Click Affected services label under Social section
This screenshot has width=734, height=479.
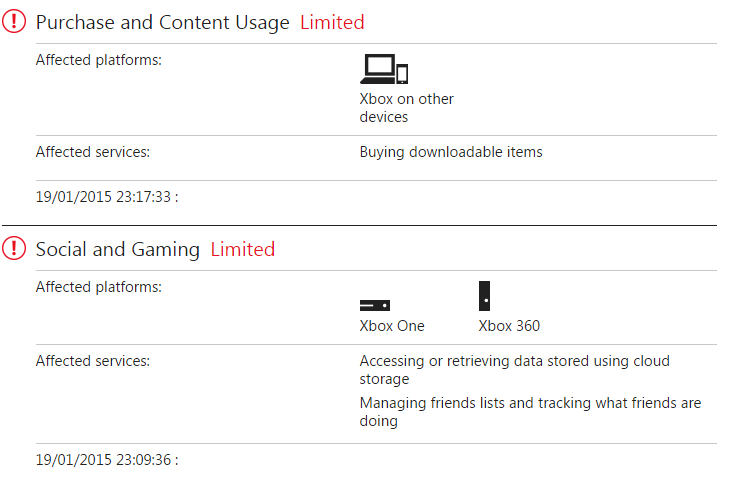[93, 361]
